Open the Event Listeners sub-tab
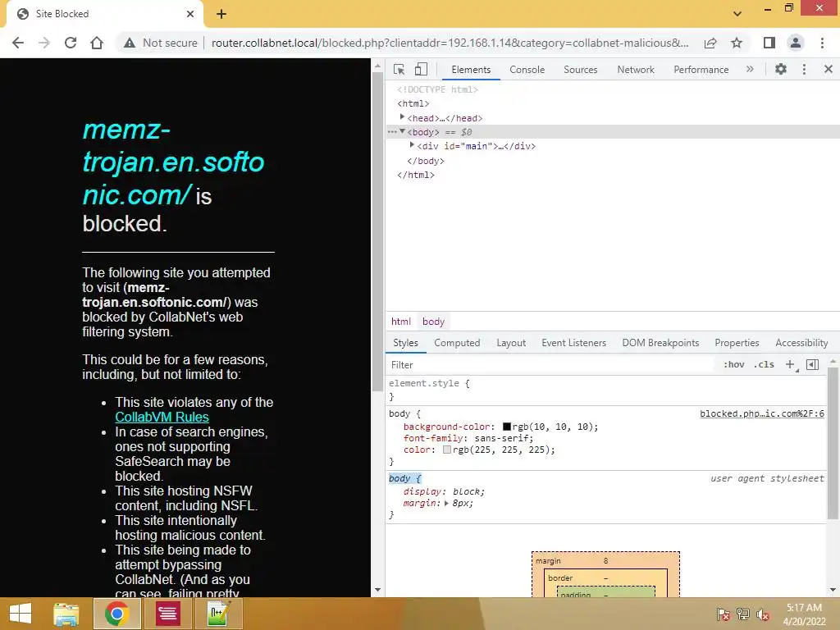 [573, 343]
